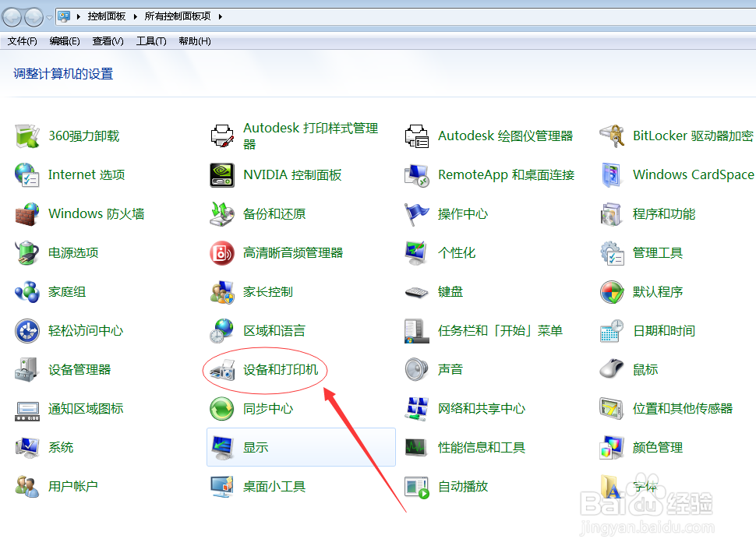Screen dimensions: 756x553
Task: Click 控制面板 in the address bar
Action: coord(107,16)
